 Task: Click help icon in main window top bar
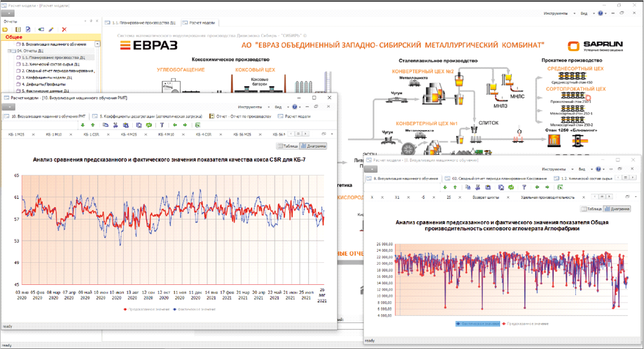point(601,13)
